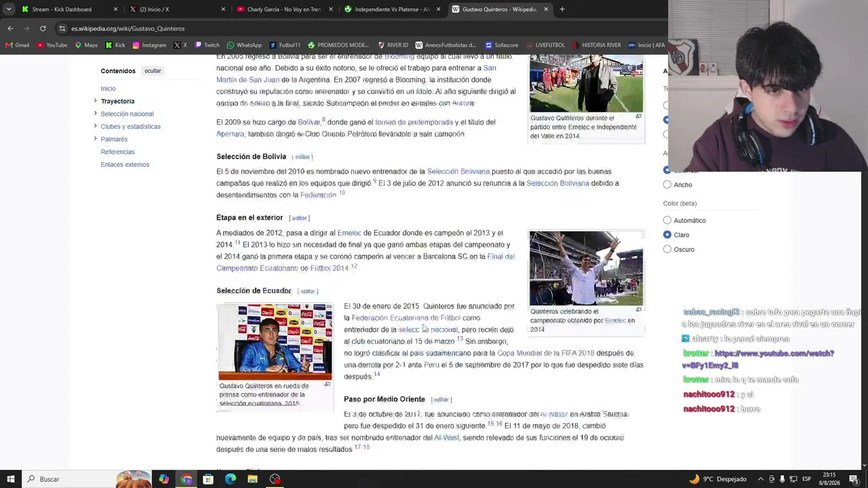Go back using the browser back arrow
This screenshot has width=868, height=488.
[10, 28]
